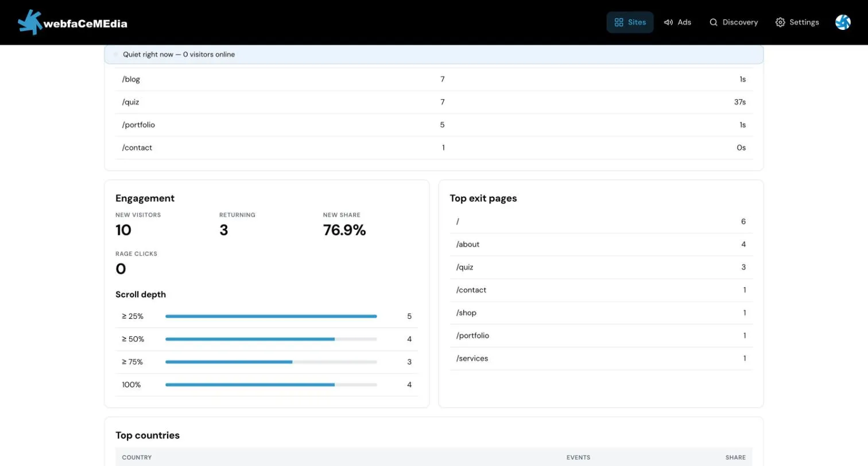
Task: Select the /contact row showing 0s
Action: pyautogui.click(x=433, y=148)
